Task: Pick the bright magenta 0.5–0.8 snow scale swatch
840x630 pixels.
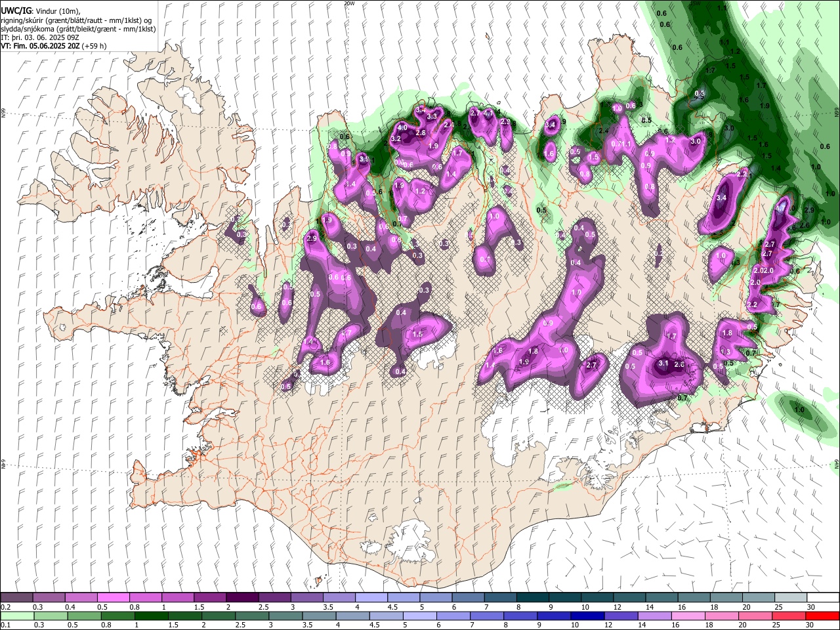Action: pyautogui.click(x=113, y=597)
